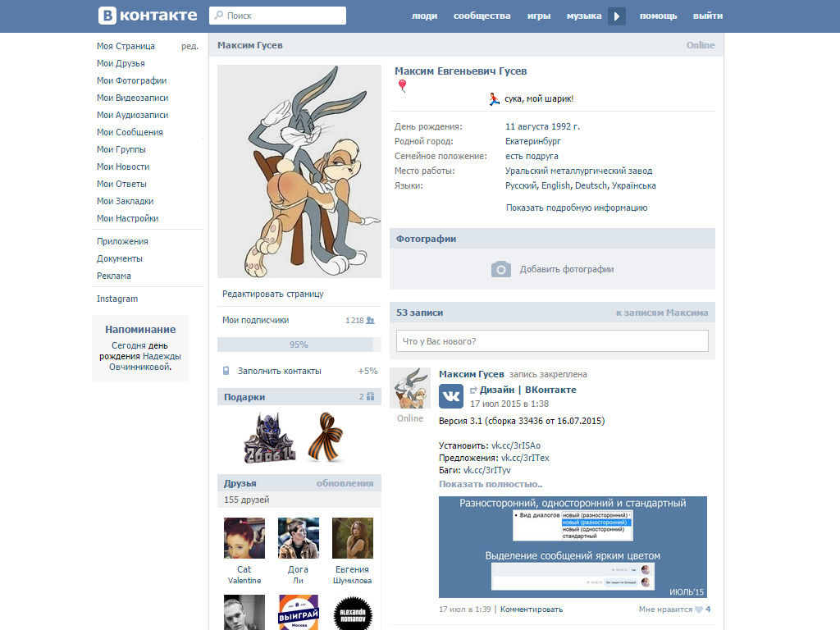Click the running man emoji in the status
Viewport: 840px width, 630px height.
click(x=494, y=98)
